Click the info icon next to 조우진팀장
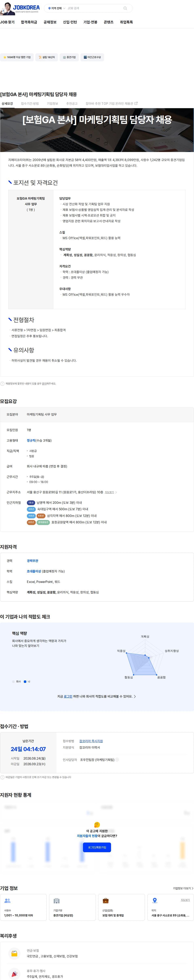This screenshot has height=980, width=194. tap(117, 760)
